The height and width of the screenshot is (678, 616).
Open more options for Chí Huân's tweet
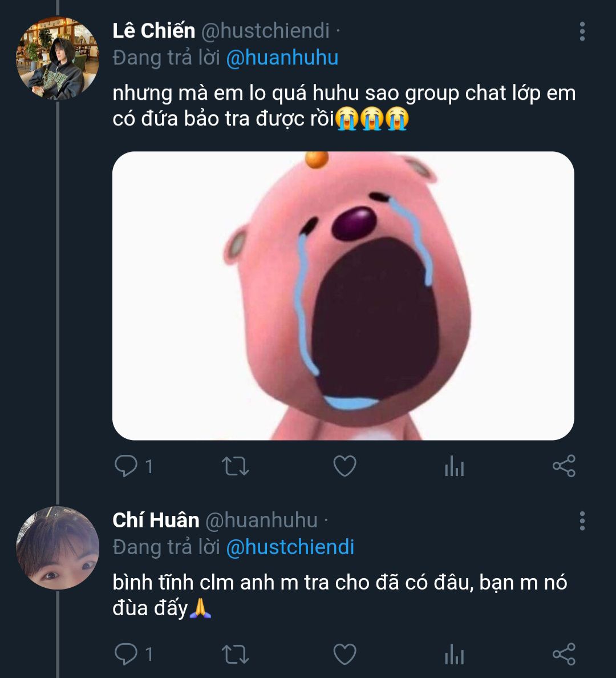click(582, 521)
